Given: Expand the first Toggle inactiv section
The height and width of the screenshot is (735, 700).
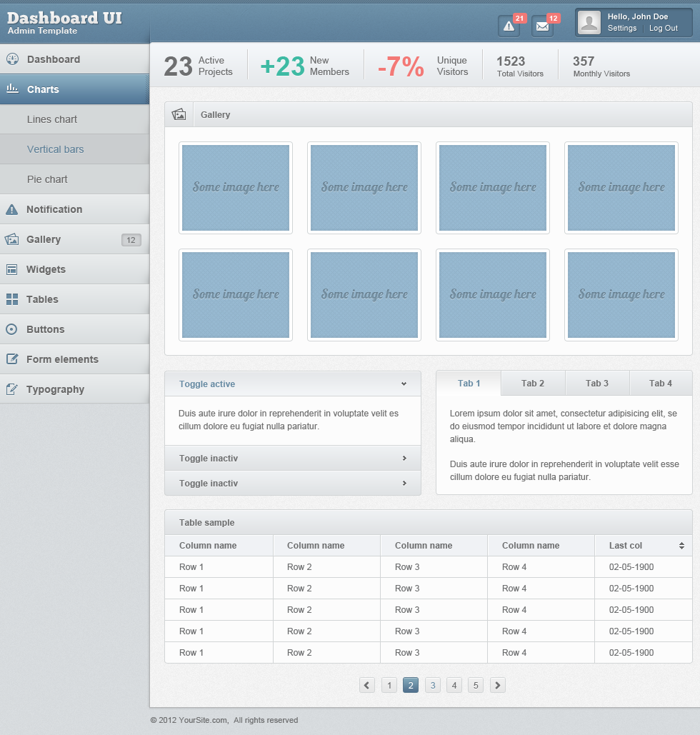Looking at the screenshot, I should tap(404, 459).
